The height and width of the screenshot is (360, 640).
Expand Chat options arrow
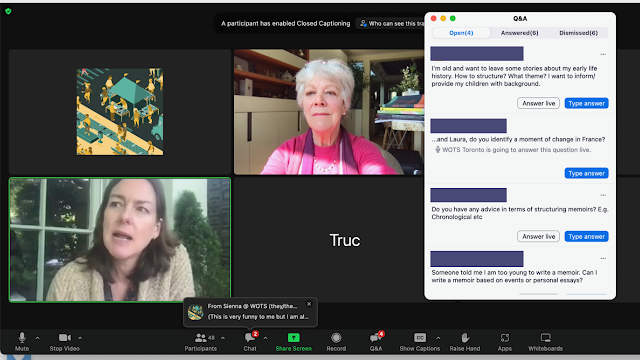[265, 338]
